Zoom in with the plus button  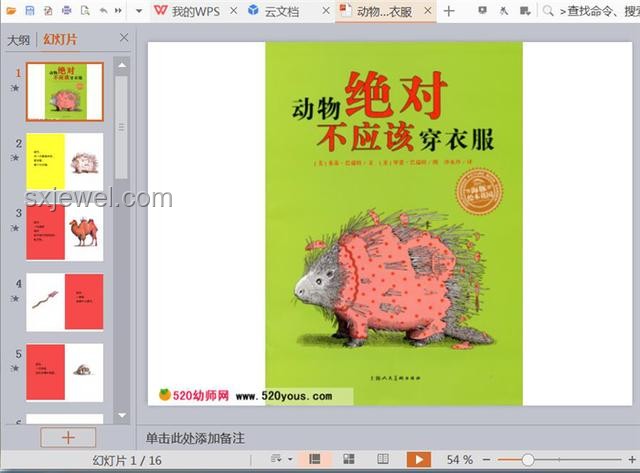click(x=632, y=460)
